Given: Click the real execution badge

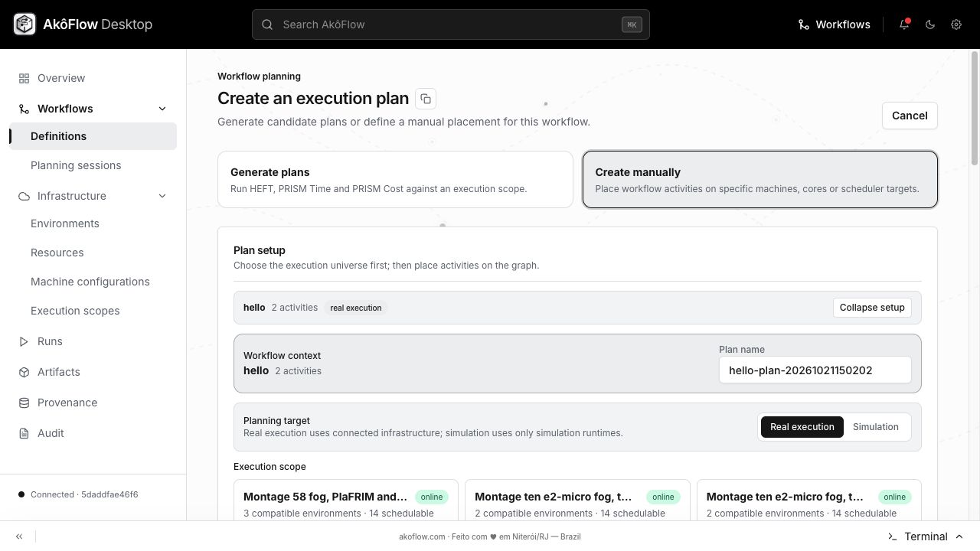Looking at the screenshot, I should [x=356, y=308].
